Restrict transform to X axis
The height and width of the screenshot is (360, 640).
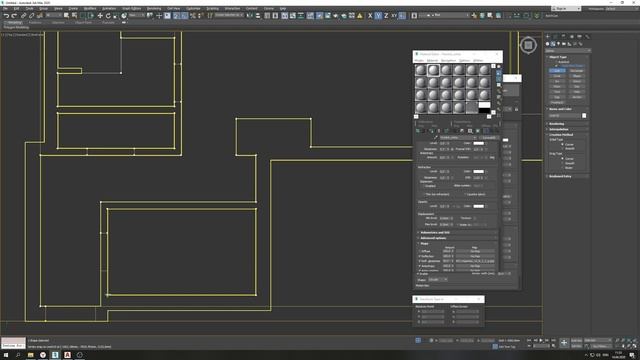[x=370, y=16]
